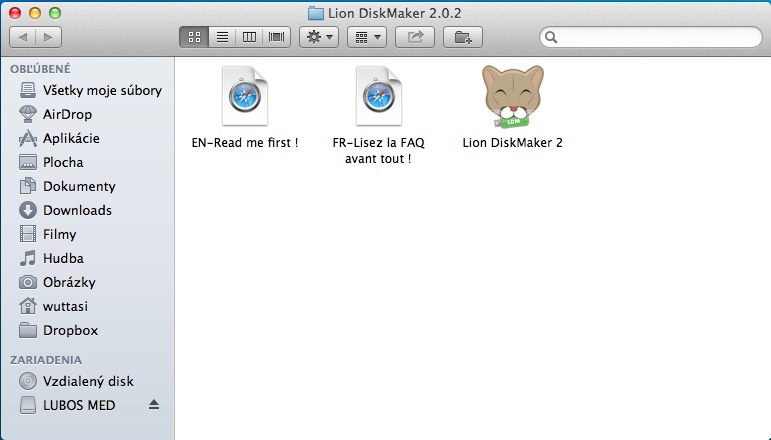The width and height of the screenshot is (771, 440).
Task: Open the gear Action menu
Action: (x=319, y=37)
